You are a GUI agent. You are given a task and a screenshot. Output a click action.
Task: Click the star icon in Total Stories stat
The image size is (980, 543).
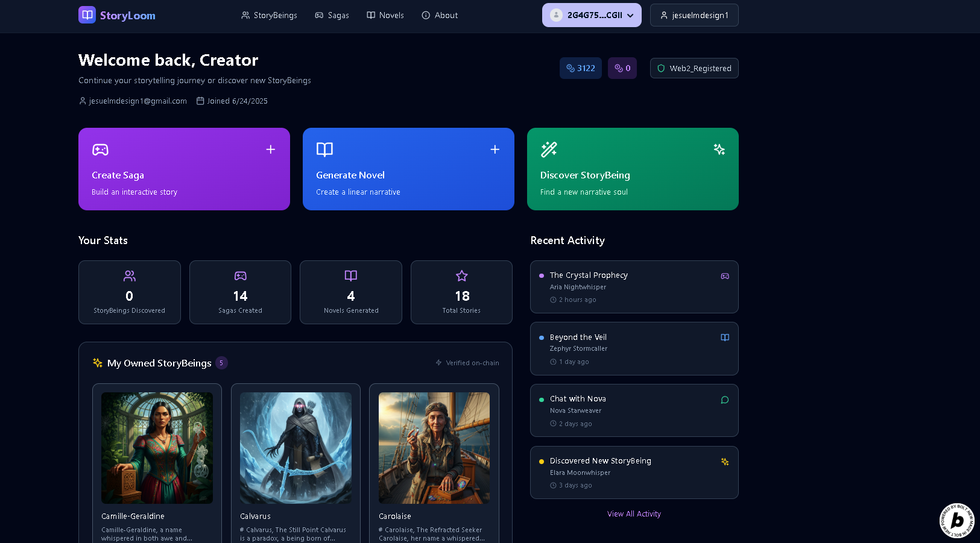(462, 276)
